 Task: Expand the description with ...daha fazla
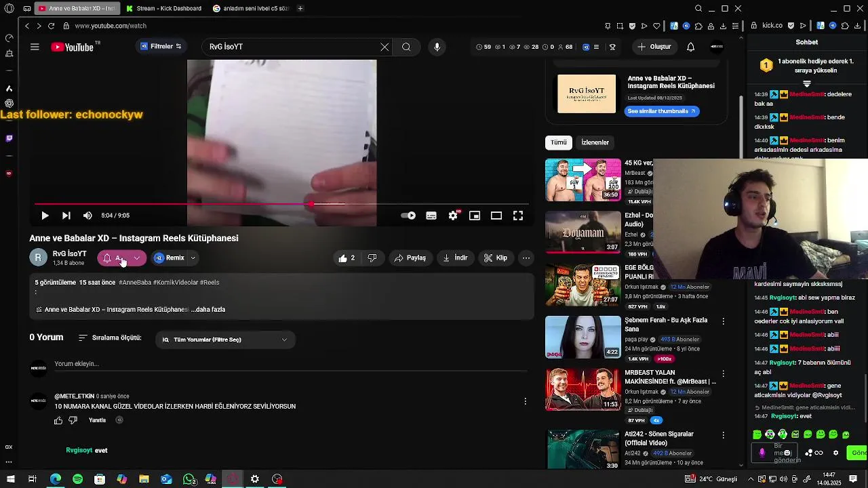(208, 310)
